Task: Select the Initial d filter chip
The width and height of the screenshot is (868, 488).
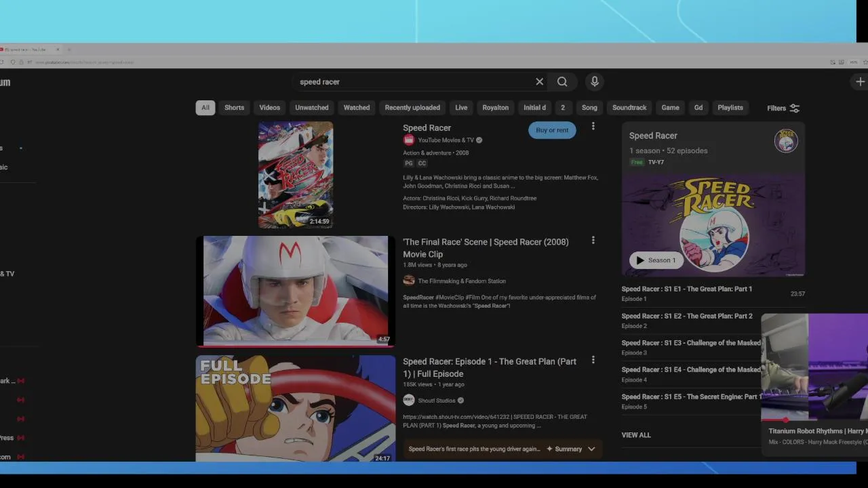Action: (534, 108)
